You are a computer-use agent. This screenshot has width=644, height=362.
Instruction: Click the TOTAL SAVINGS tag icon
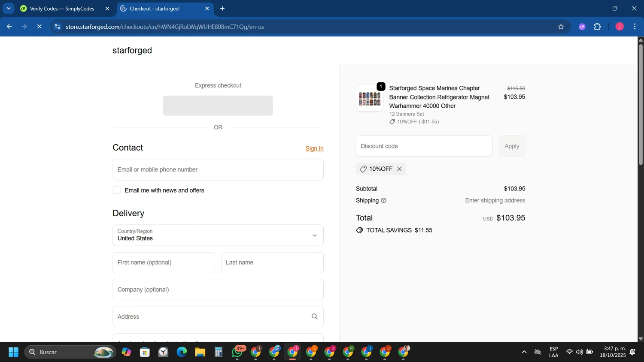click(x=360, y=230)
